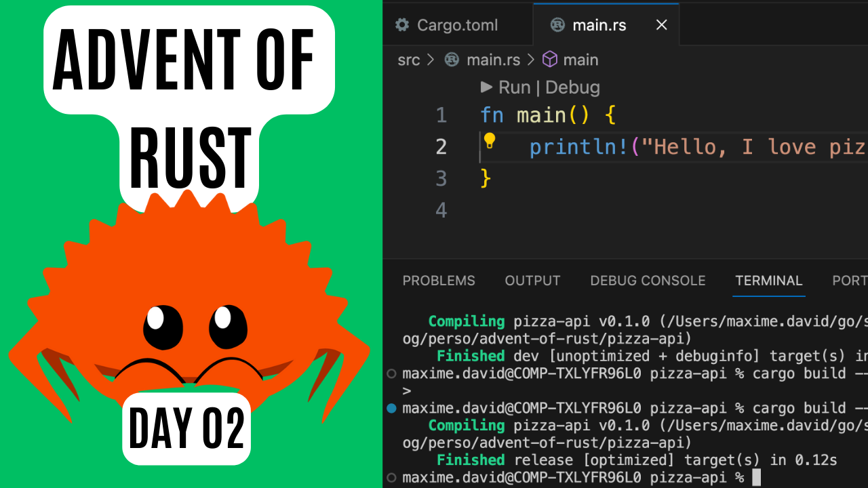The height and width of the screenshot is (488, 868).
Task: Click the cube symbol icon in breadcrumb
Action: point(550,60)
